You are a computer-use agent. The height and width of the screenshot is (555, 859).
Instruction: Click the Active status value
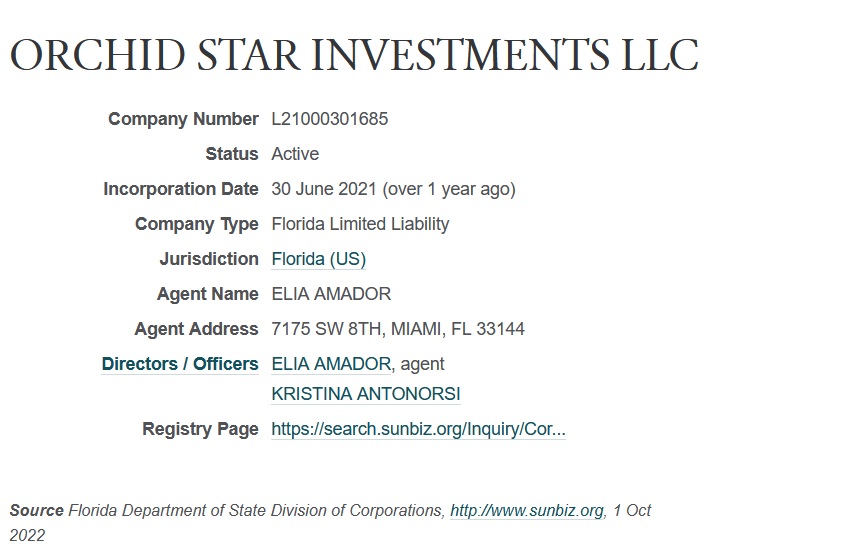pos(295,154)
